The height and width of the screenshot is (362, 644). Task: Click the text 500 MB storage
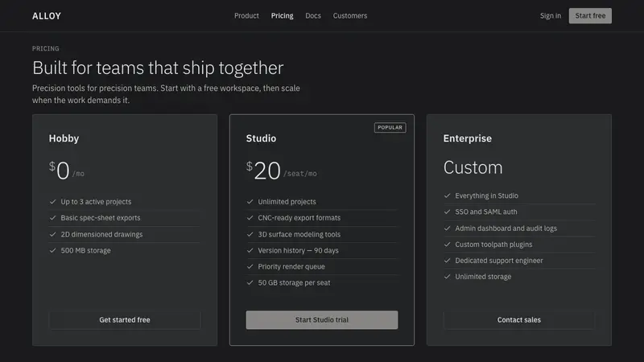pos(86,250)
